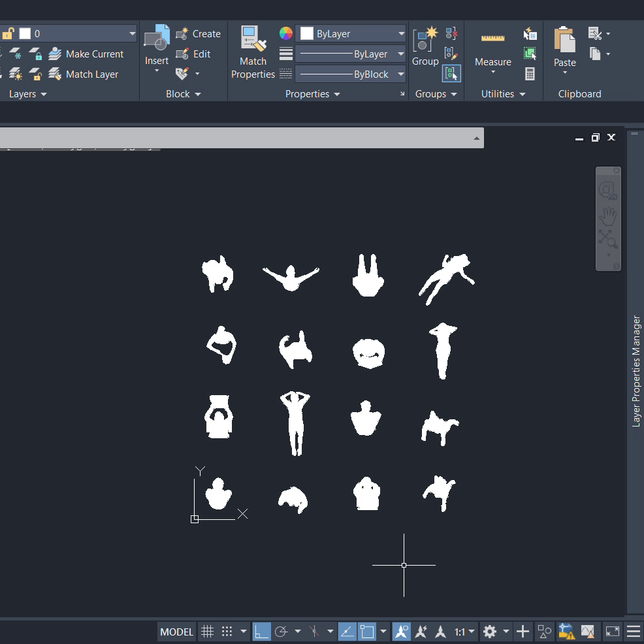Open workspace switching gear icon
644x644 pixels.
pos(489,632)
